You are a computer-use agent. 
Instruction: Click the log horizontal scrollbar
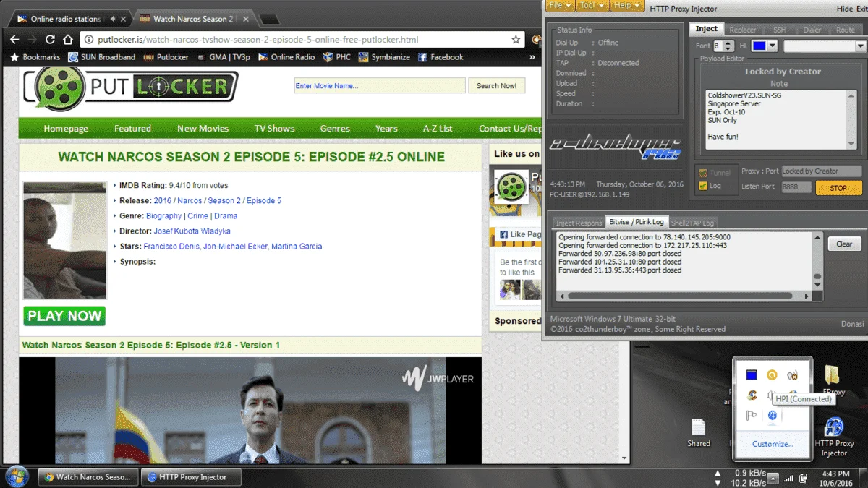pyautogui.click(x=685, y=296)
